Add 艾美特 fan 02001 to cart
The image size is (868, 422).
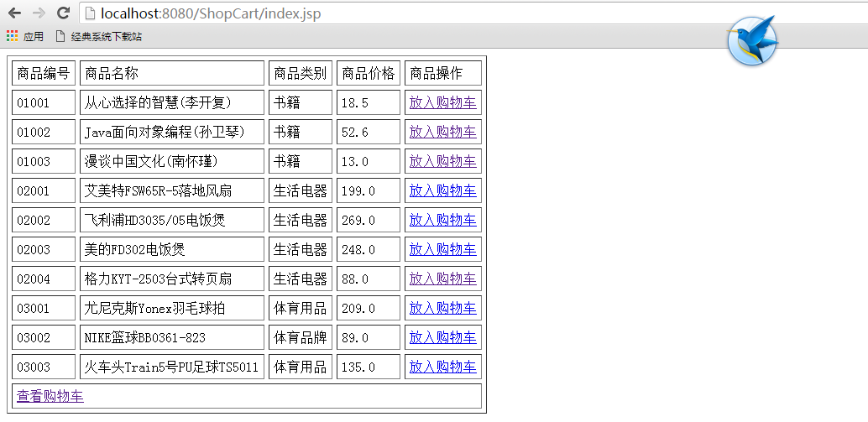[443, 190]
